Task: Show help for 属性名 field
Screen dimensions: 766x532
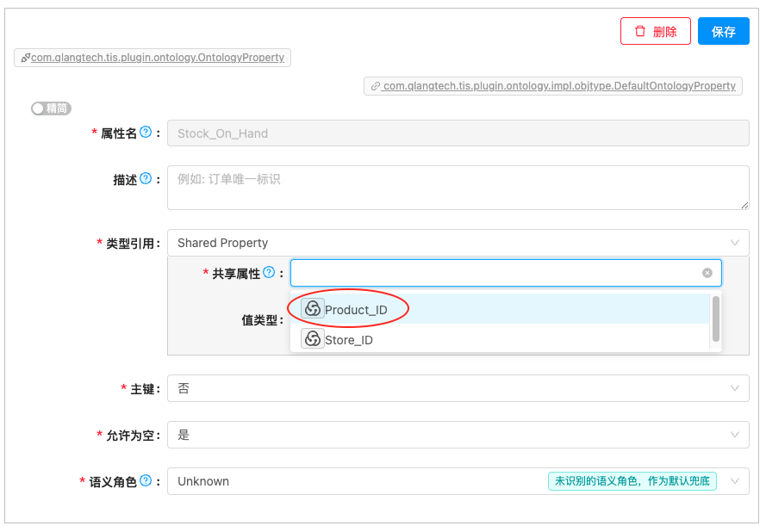Action: click(146, 133)
